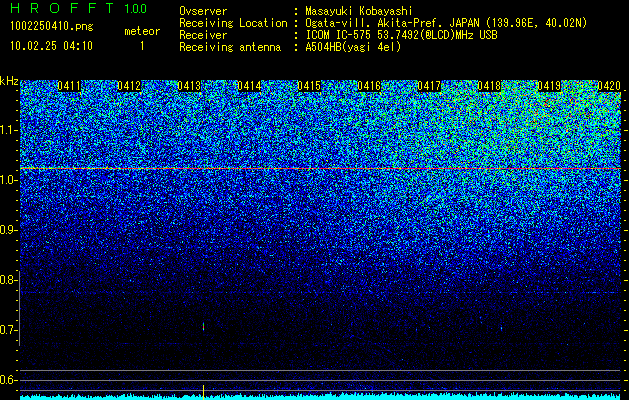Click the meteor echo near 0.7 kHz
Image resolution: width=629 pixels, height=400 pixels.
[x=204, y=327]
